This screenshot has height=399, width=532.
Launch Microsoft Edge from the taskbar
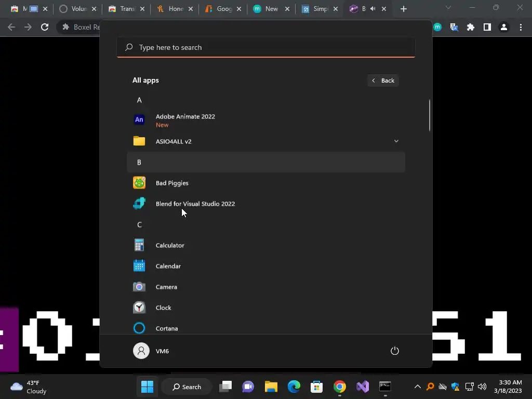coord(294,387)
